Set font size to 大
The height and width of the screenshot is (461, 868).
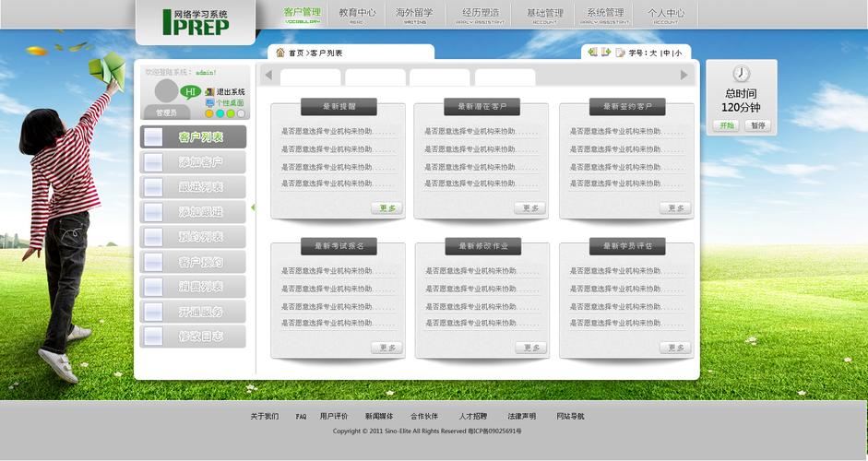click(x=653, y=53)
